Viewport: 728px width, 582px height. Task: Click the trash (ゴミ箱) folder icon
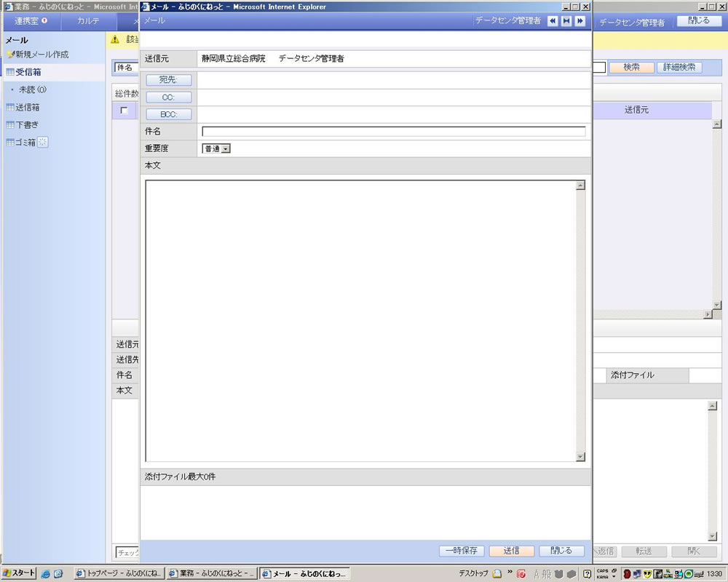(10, 143)
